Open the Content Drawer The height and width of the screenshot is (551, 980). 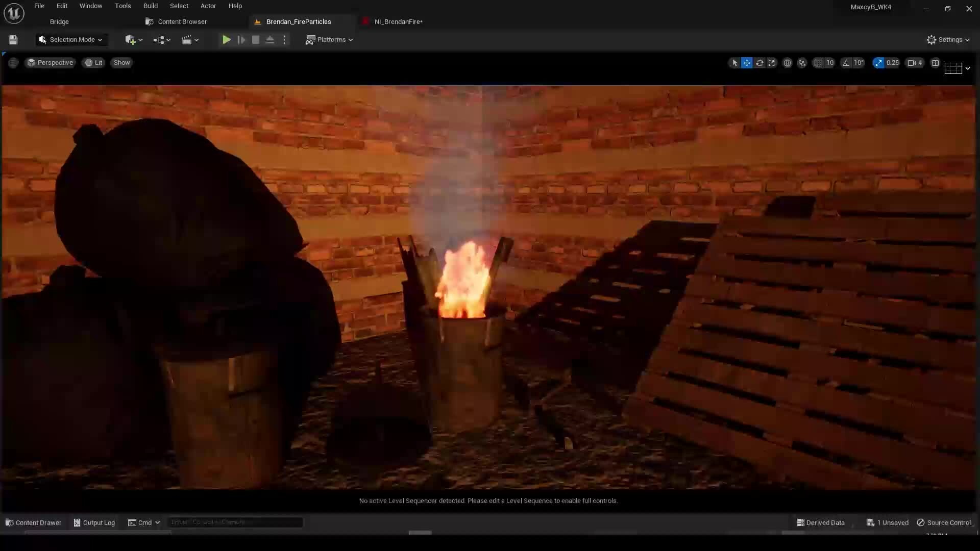point(33,522)
